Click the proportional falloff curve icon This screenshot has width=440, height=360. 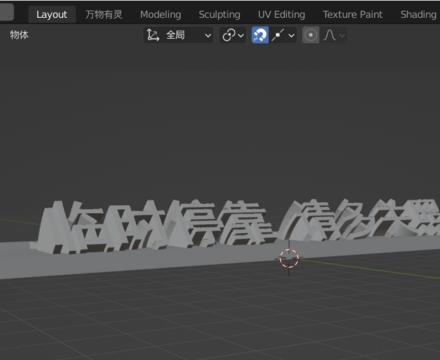330,35
